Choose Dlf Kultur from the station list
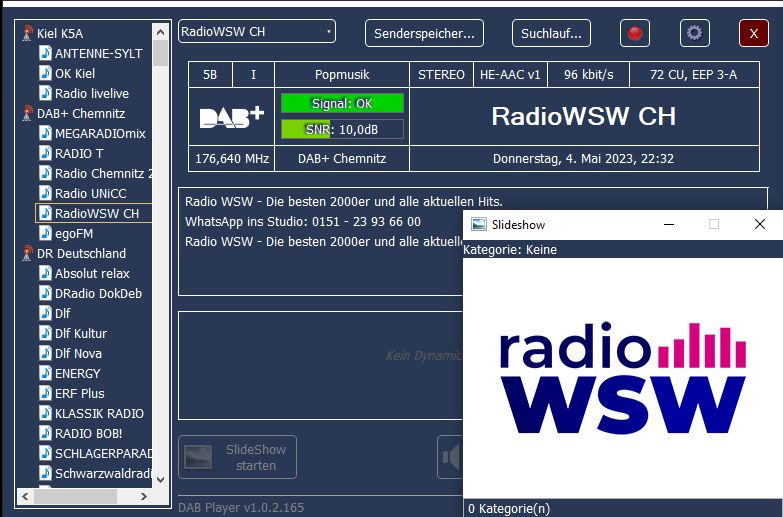Viewport: 783px width, 517px height. [80, 333]
